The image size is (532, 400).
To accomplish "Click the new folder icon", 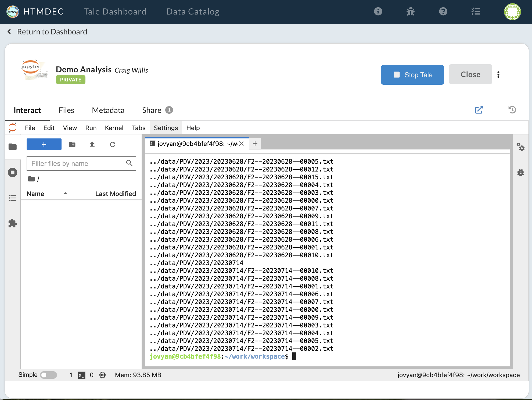I will pyautogui.click(x=72, y=144).
